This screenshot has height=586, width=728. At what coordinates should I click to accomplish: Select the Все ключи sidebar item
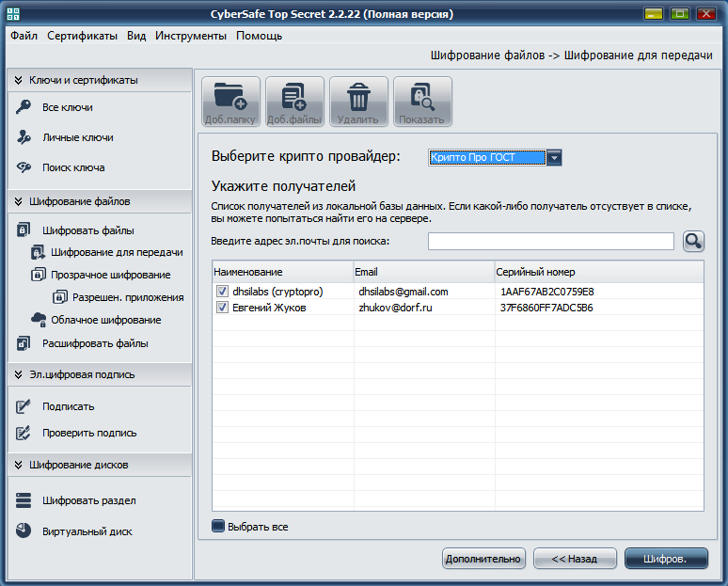tap(68, 107)
